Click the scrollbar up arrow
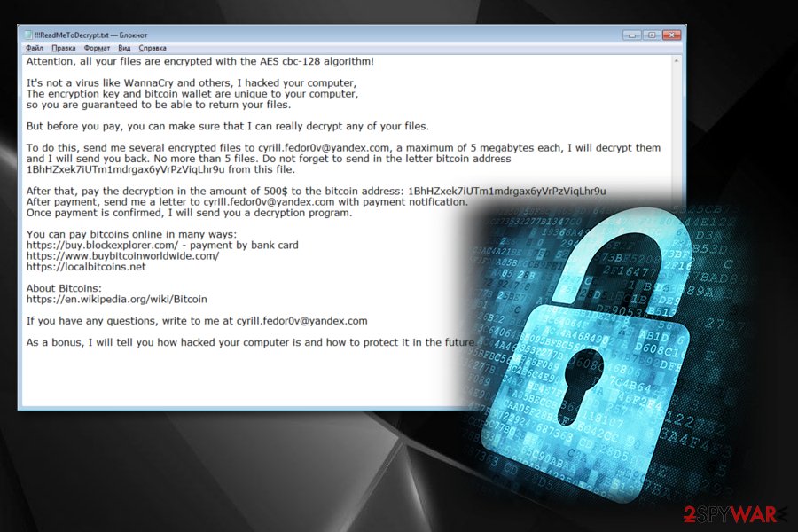798x532 pixels. pos(677,61)
